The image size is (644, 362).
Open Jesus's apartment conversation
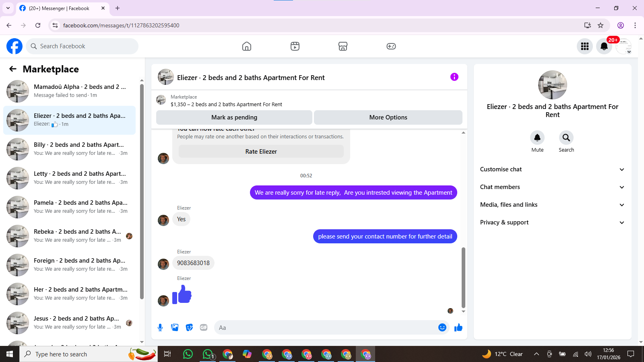pos(69,323)
